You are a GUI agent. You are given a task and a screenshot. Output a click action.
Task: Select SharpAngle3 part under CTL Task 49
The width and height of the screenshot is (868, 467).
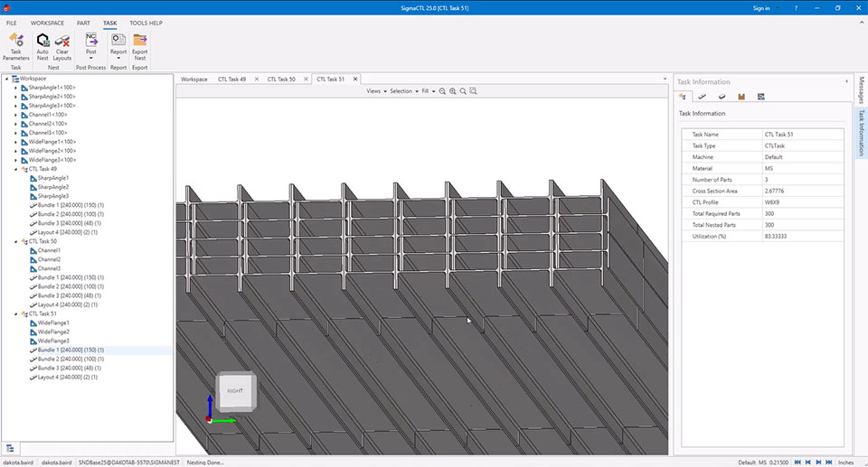[53, 196]
